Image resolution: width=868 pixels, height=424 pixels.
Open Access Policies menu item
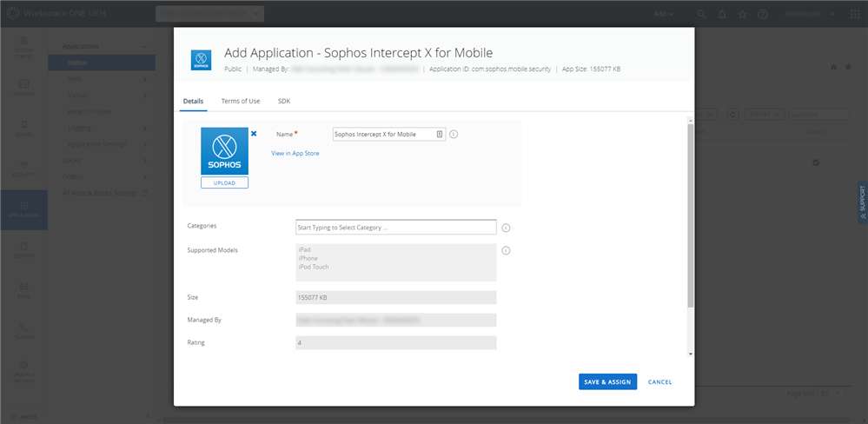pyautogui.click(x=89, y=111)
